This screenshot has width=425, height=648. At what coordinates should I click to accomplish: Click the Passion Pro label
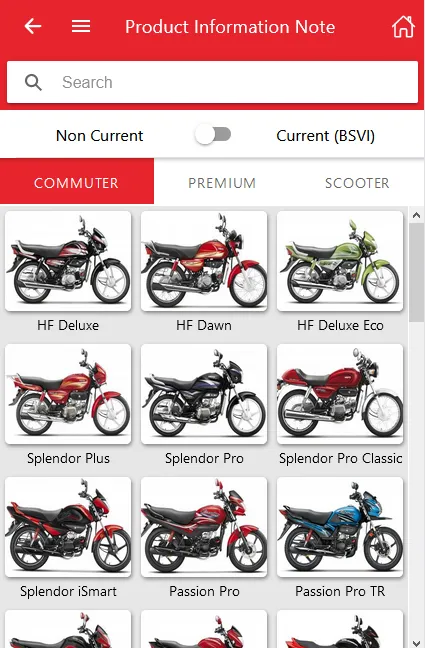point(204,591)
